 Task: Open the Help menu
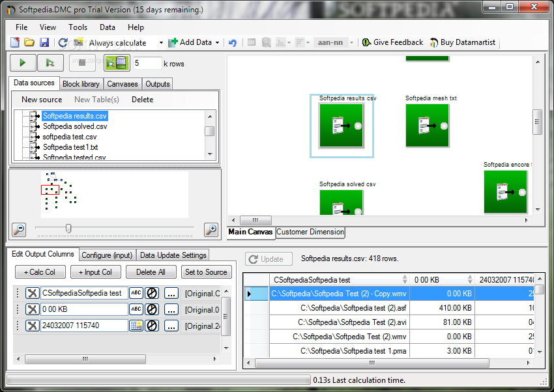(x=136, y=27)
